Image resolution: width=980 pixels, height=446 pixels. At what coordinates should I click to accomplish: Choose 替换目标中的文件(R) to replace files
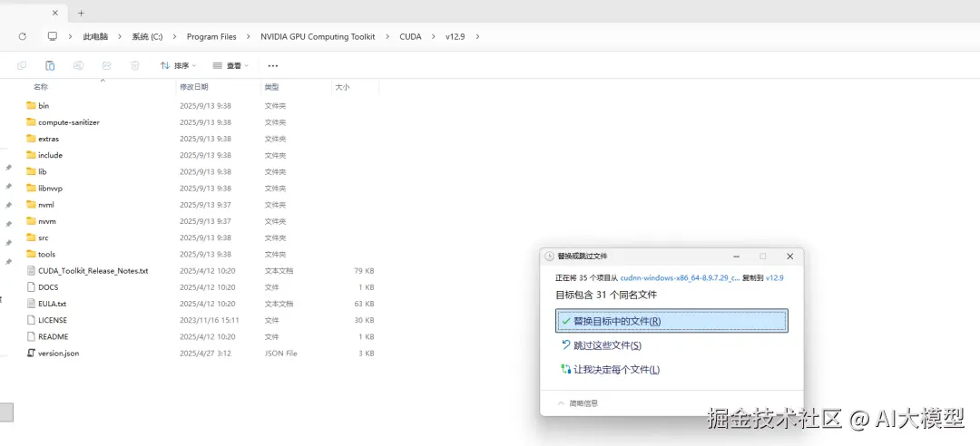coord(671,321)
